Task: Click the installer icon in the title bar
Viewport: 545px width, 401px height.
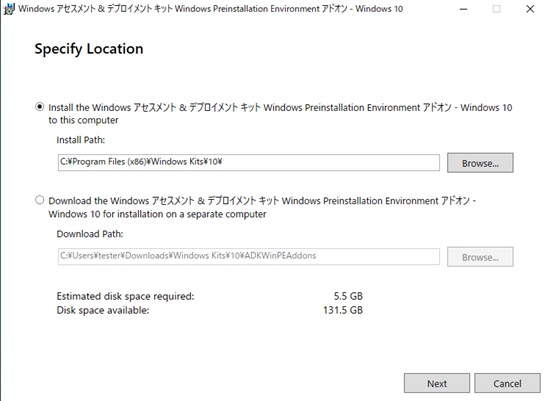Action: tap(9, 9)
